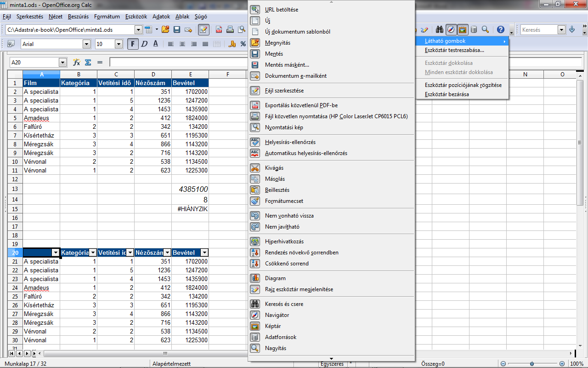Click the italic D formatting icon
This screenshot has height=368, width=588.
click(144, 44)
